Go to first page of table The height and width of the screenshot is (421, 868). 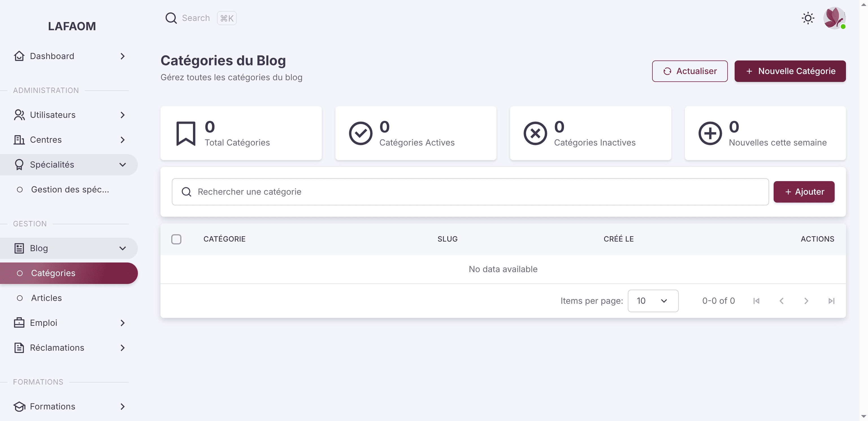(756, 301)
